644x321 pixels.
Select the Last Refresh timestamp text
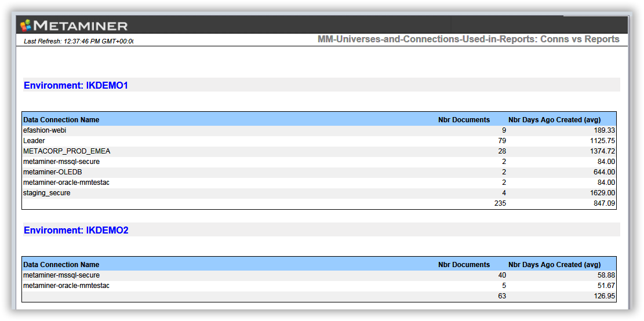[79, 41]
